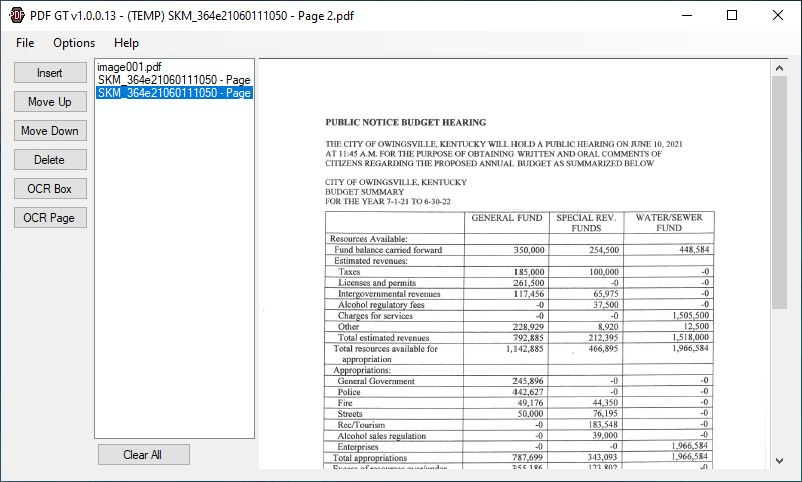Click the scrollbar up arrow
Image resolution: width=802 pixels, height=482 pixels.
(x=779, y=68)
